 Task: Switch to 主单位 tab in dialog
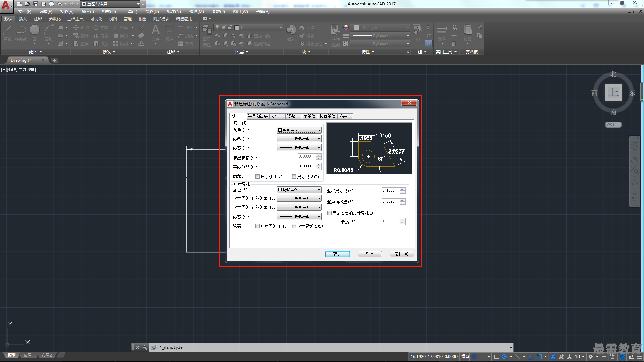[x=309, y=116]
